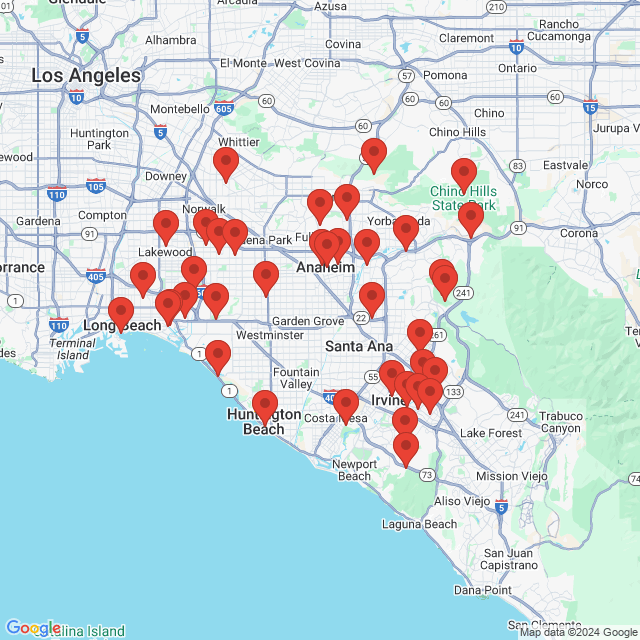Select the Route 133 shield near Irvine
This screenshot has width=640, height=640.
click(453, 392)
